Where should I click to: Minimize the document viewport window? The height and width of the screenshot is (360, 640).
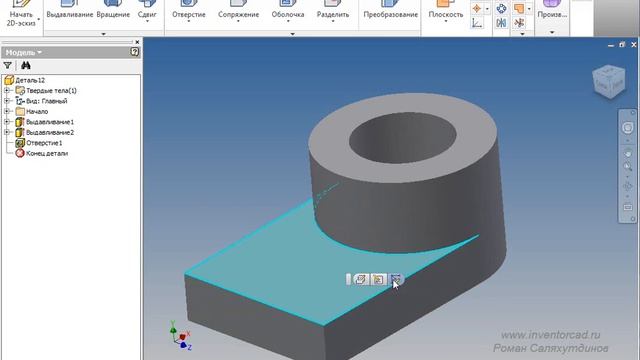(x=611, y=45)
